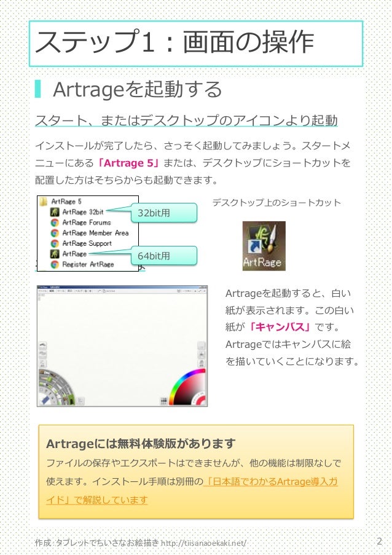Image resolution: width=392 pixels, height=555 pixels.
Task: Open the Settings pod on the left
Action: [x=43, y=363]
